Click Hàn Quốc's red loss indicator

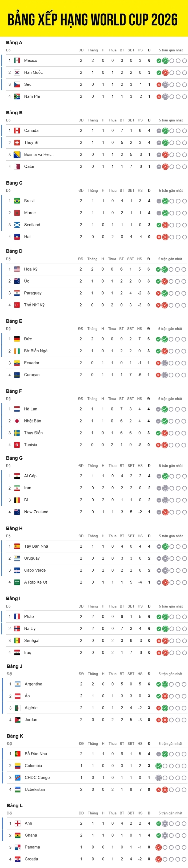click(x=165, y=73)
